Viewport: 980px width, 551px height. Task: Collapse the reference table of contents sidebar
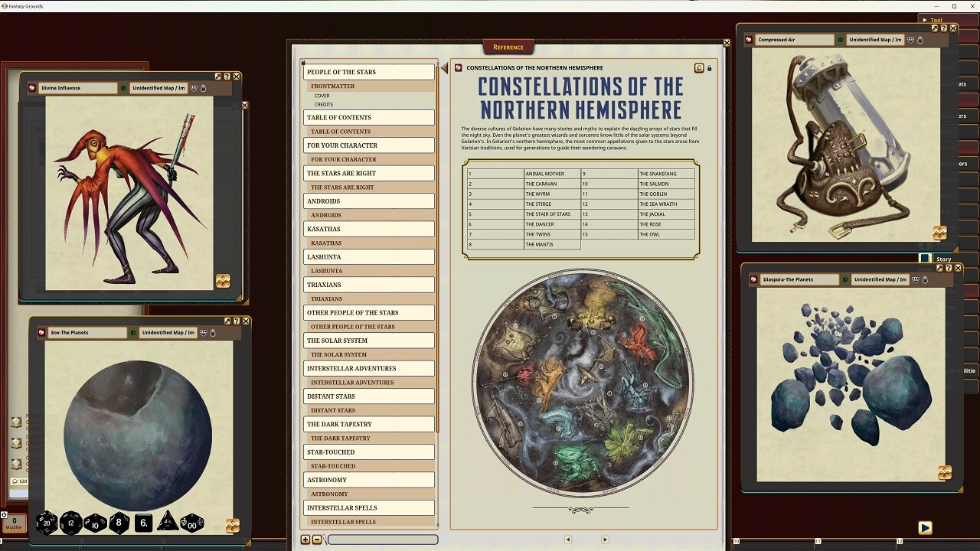coord(444,67)
